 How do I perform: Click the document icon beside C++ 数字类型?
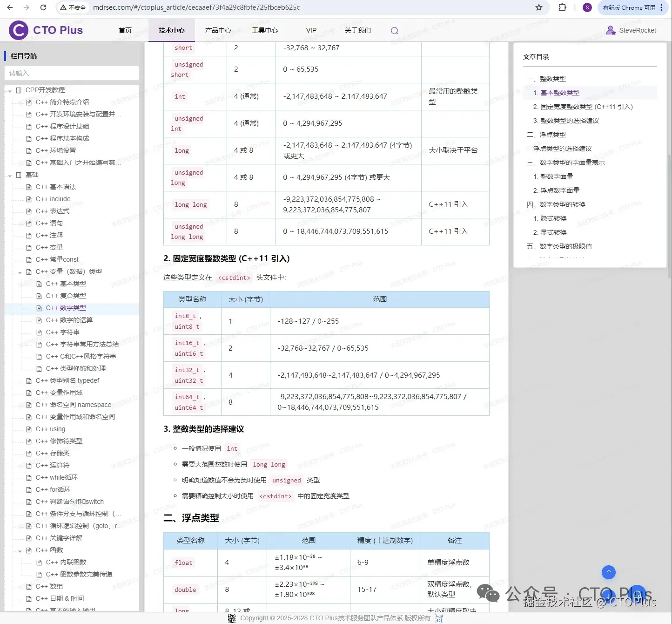(x=40, y=308)
